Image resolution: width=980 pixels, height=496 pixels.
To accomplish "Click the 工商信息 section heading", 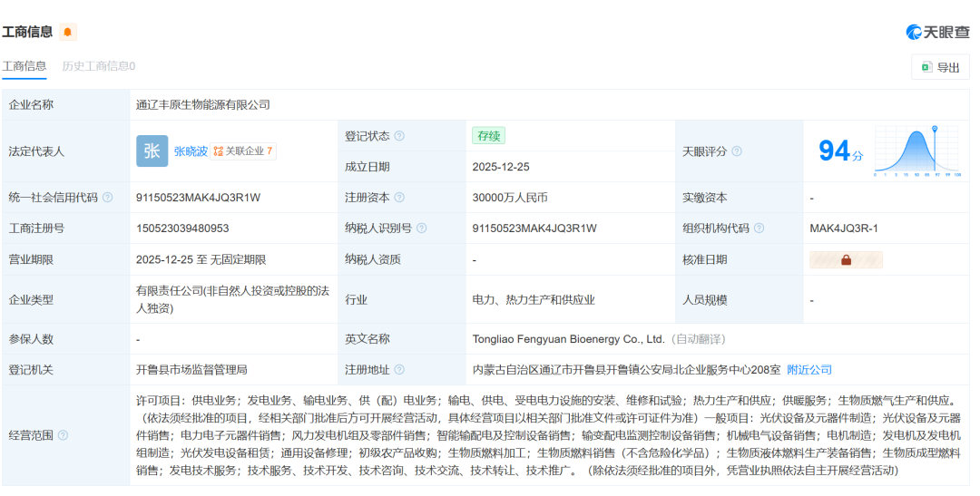I will click(x=27, y=32).
